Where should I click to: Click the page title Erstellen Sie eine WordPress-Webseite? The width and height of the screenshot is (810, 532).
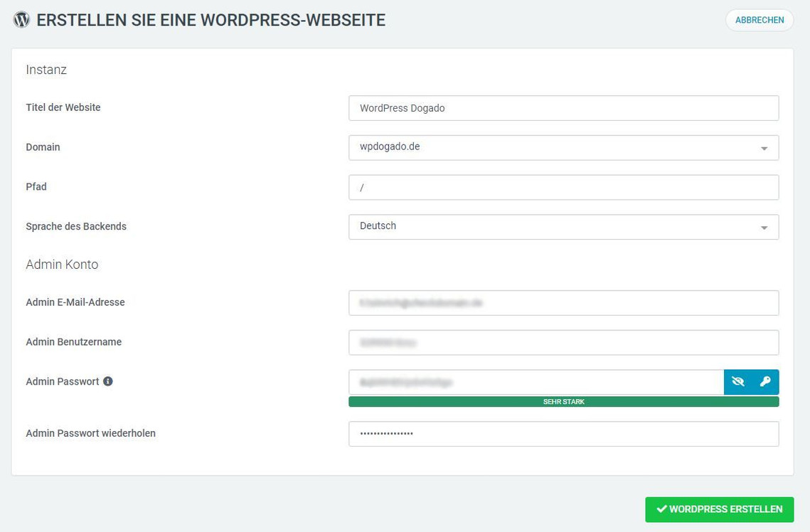point(211,20)
